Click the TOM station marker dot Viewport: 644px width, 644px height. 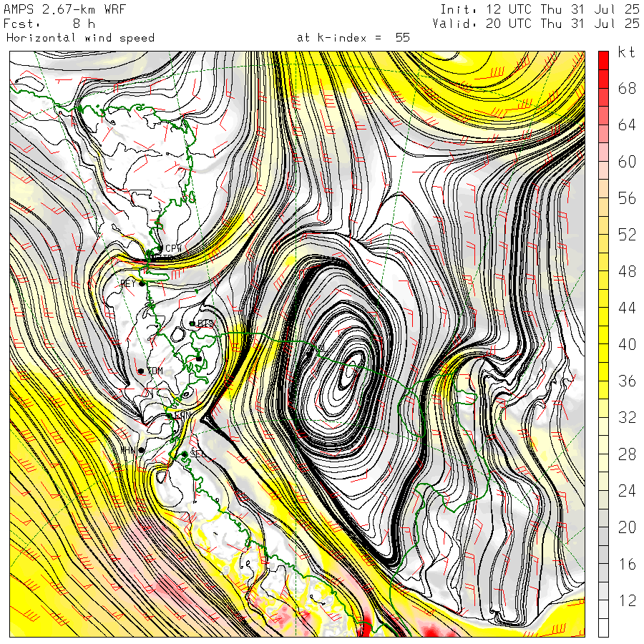[141, 371]
